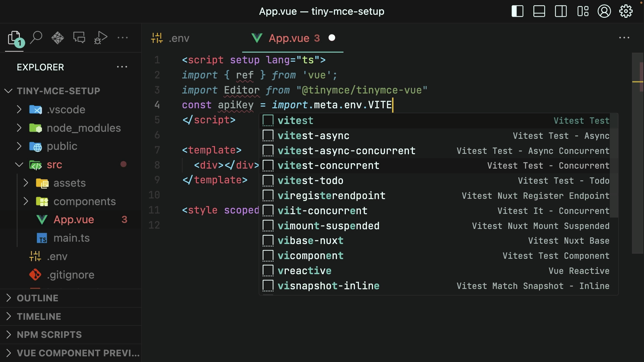Expand the NPM SCRIPTS section

(70, 335)
